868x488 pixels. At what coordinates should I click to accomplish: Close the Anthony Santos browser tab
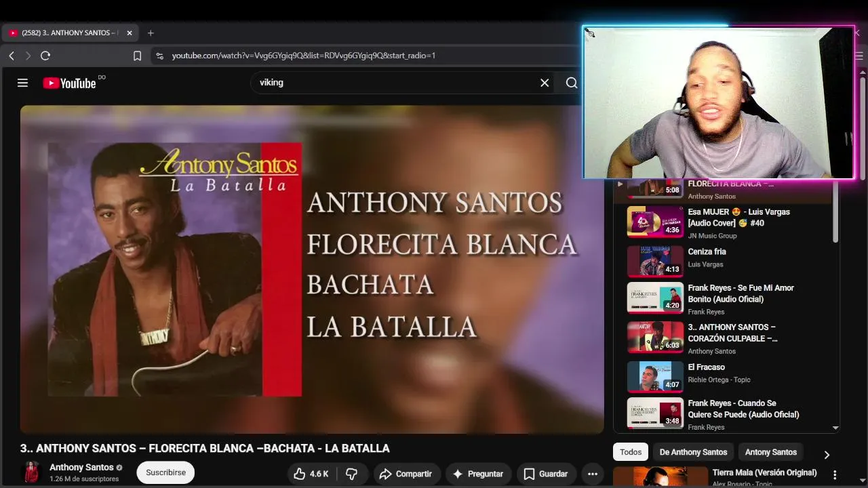tap(130, 33)
